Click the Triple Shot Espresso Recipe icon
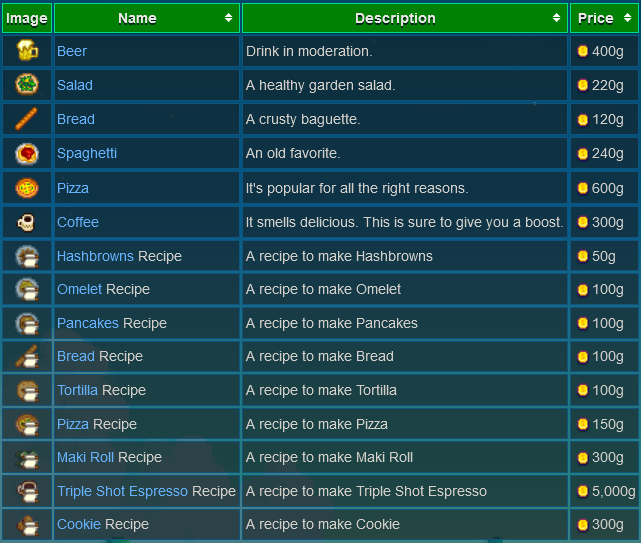This screenshot has width=641, height=543. 27,491
